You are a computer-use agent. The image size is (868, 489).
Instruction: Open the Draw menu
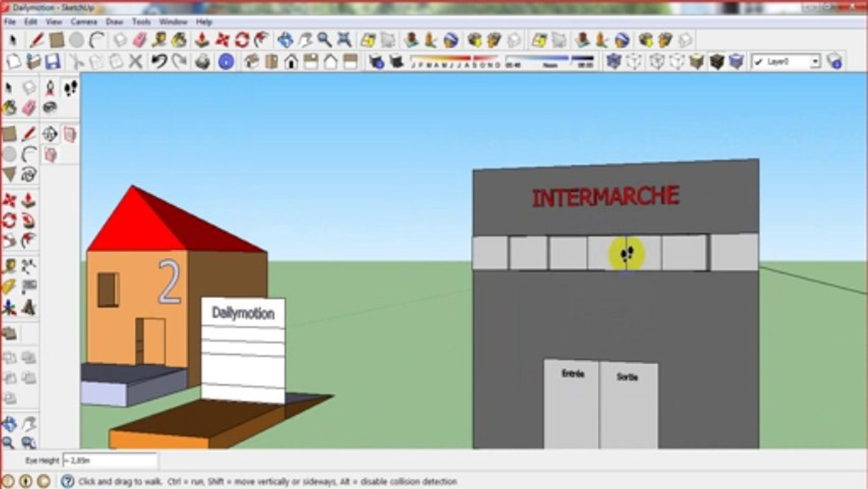pyautogui.click(x=114, y=22)
